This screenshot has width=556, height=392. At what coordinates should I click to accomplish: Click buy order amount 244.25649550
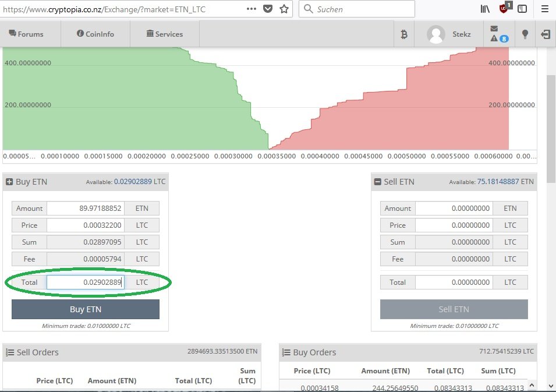pos(395,388)
